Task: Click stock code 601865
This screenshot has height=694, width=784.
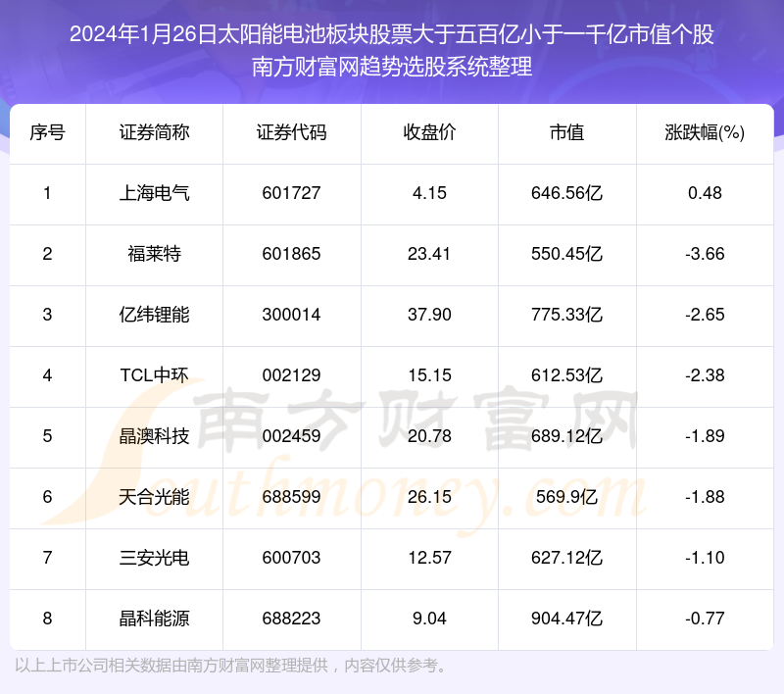Action: [x=291, y=254]
